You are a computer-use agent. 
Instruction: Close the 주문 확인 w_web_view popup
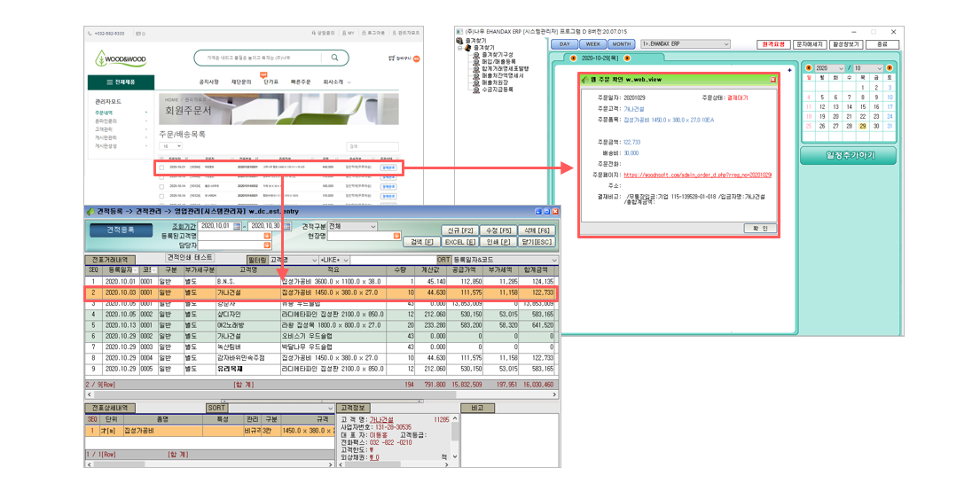click(x=772, y=80)
